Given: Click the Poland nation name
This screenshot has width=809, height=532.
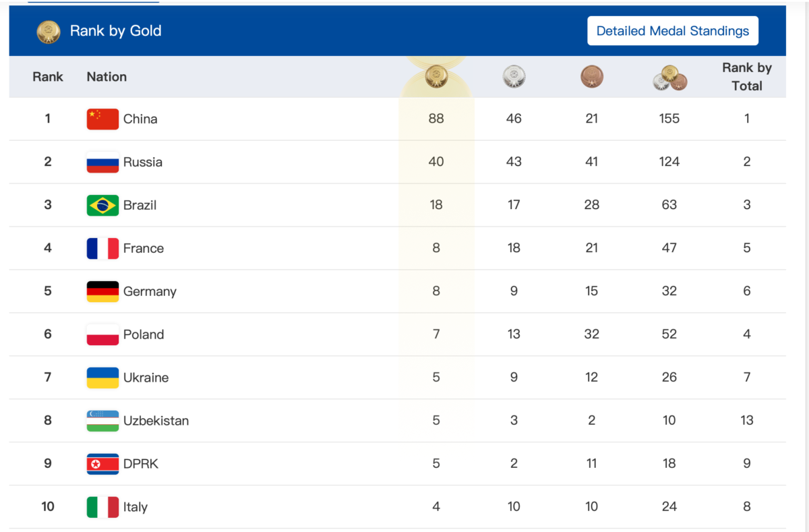Looking at the screenshot, I should click(x=144, y=334).
